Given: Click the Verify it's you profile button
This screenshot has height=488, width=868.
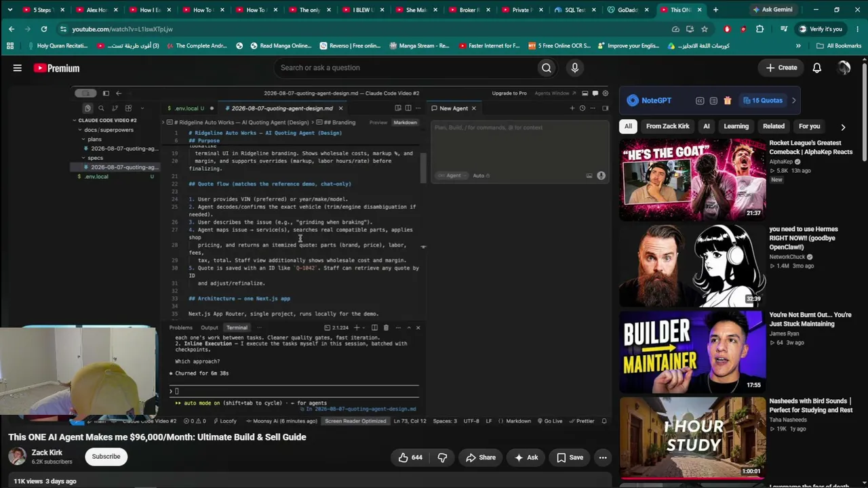Looking at the screenshot, I should [x=821, y=29].
